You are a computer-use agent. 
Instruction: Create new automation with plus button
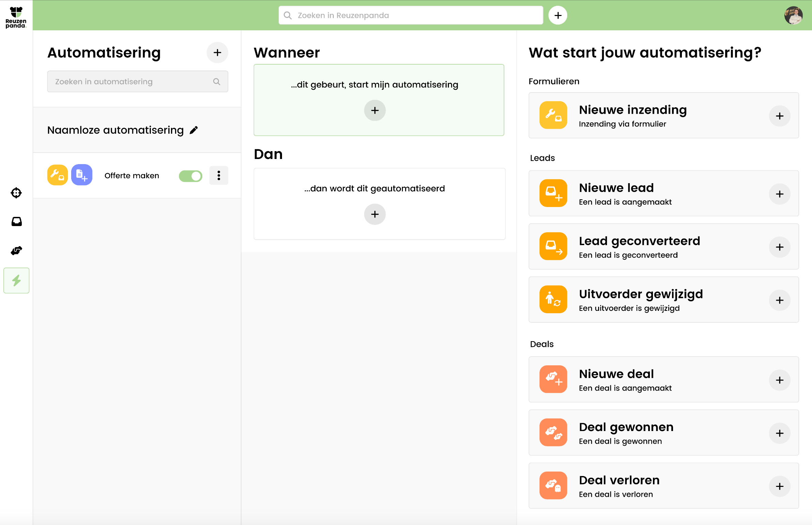217,53
